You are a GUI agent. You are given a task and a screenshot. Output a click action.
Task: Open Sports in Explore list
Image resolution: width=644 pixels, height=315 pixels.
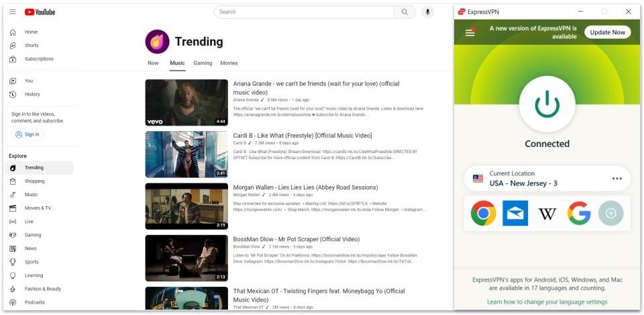(x=39, y=262)
